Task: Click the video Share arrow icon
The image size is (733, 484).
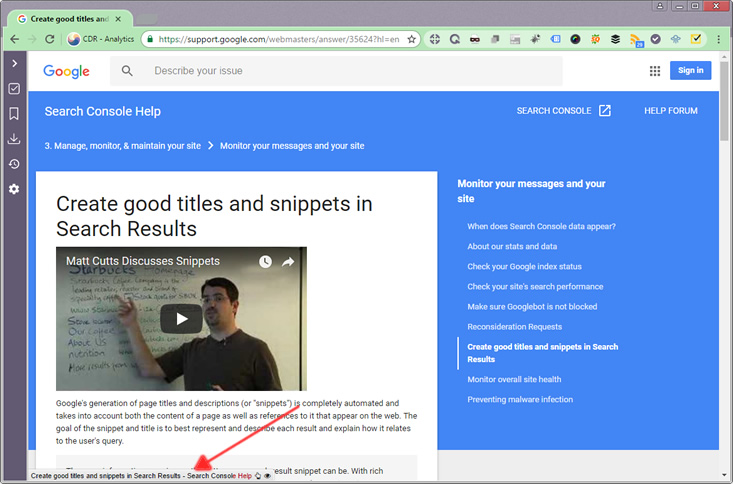Action: pos(287,261)
